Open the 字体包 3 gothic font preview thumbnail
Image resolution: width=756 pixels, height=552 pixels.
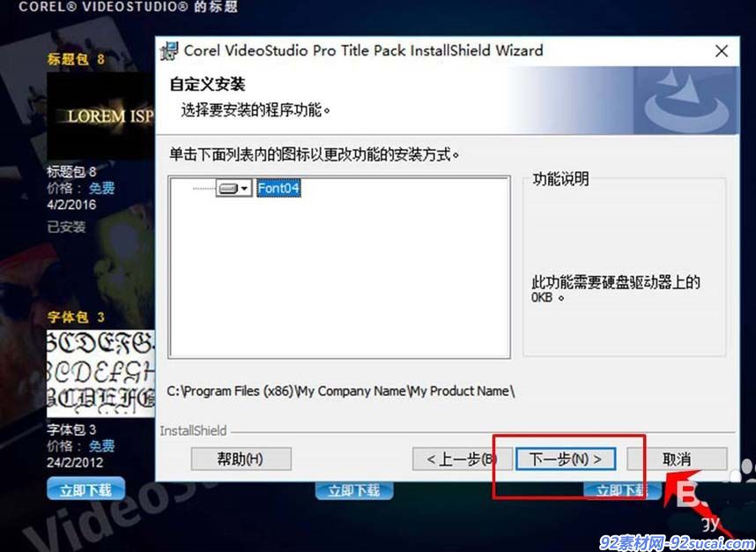point(100,374)
